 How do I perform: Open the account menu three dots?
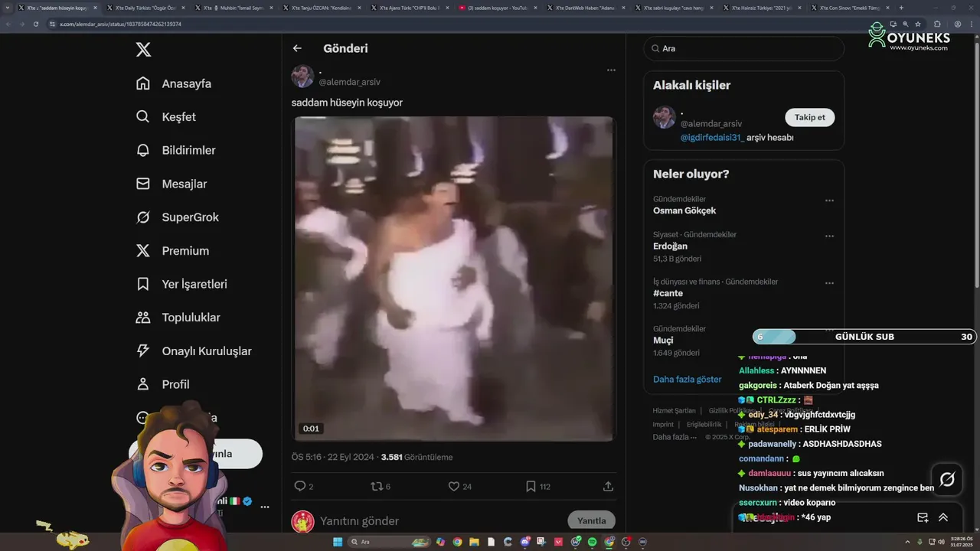264,507
